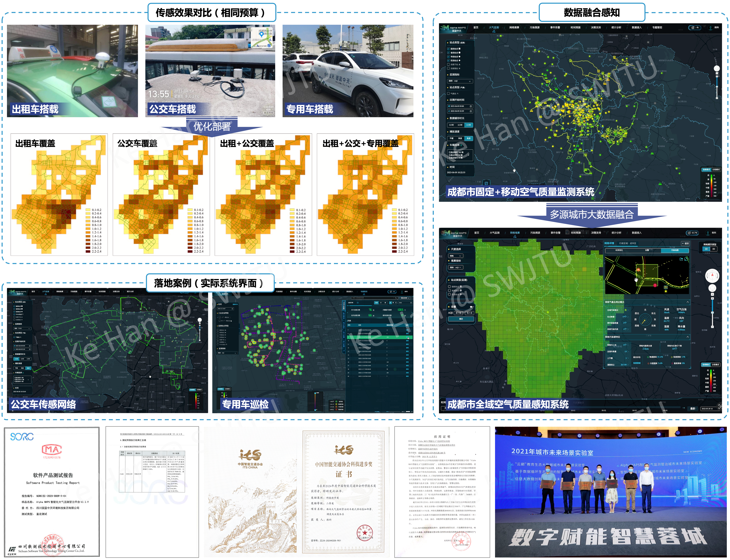Click the 确定 button under AQI range

461,319
